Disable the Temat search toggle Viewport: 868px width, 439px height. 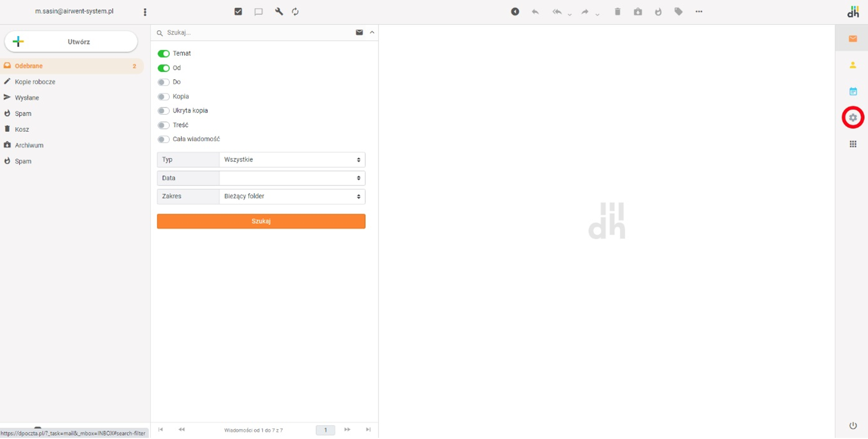coord(164,54)
